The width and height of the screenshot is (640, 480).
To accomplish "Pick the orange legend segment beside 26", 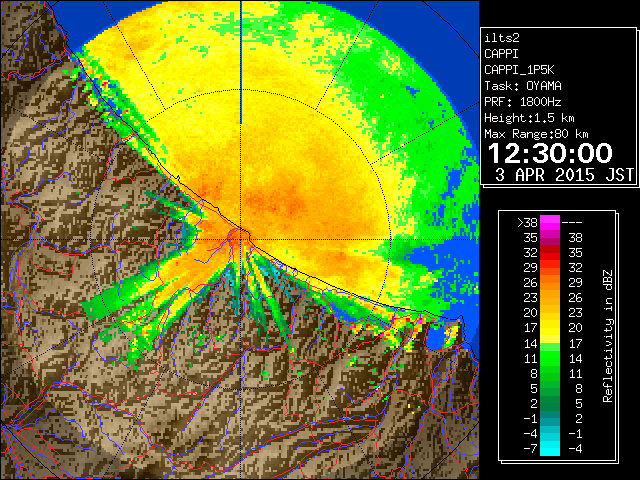I will click(550, 283).
